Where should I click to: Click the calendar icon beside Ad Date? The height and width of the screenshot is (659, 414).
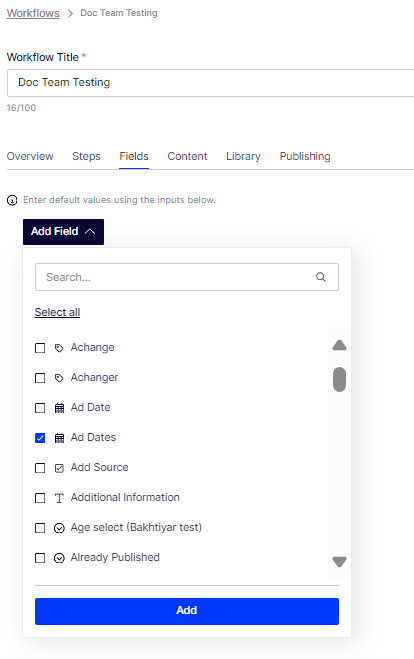(x=59, y=408)
